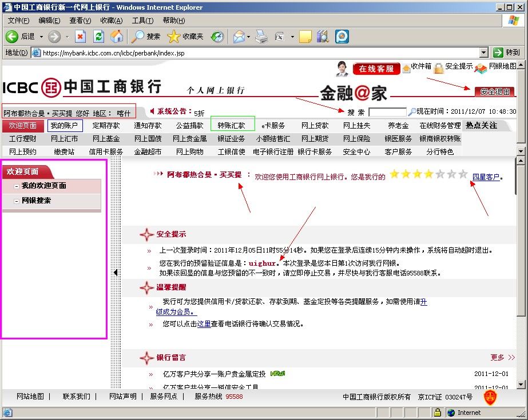Open the 信用卡服务 menu item
Viewport: 528px width, 420px height.
click(x=106, y=151)
